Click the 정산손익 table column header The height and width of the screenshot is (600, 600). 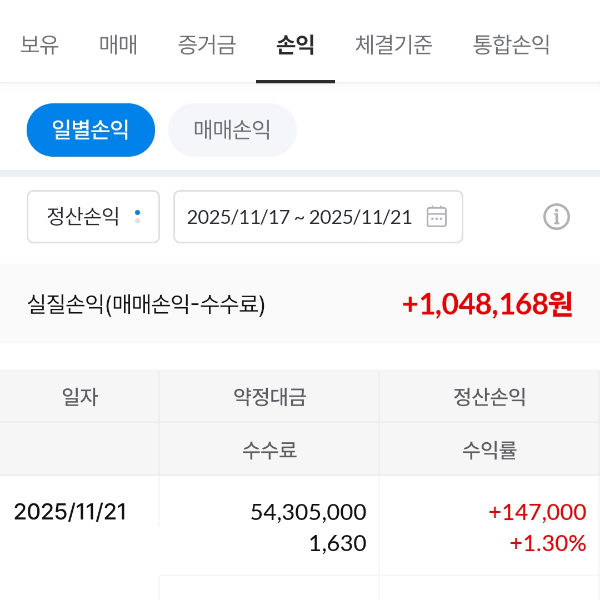tap(489, 397)
